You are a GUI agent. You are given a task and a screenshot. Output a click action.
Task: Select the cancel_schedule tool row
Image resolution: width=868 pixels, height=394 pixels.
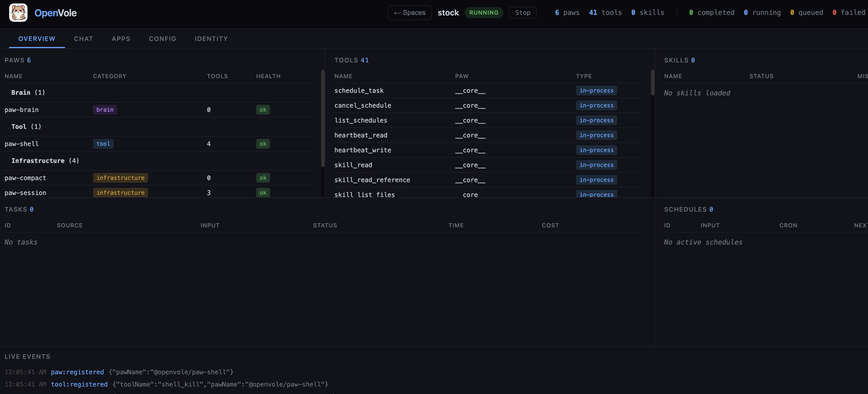click(x=488, y=105)
